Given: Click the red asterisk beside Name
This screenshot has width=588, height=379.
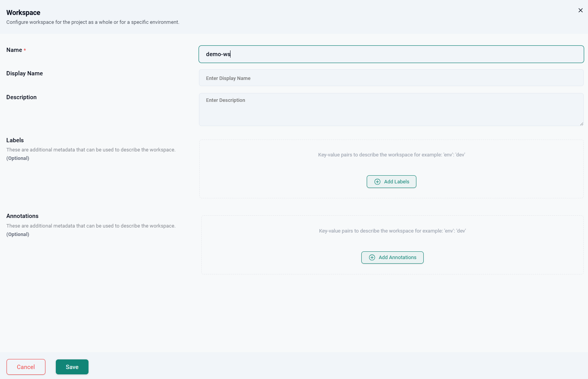Looking at the screenshot, I should [25, 49].
